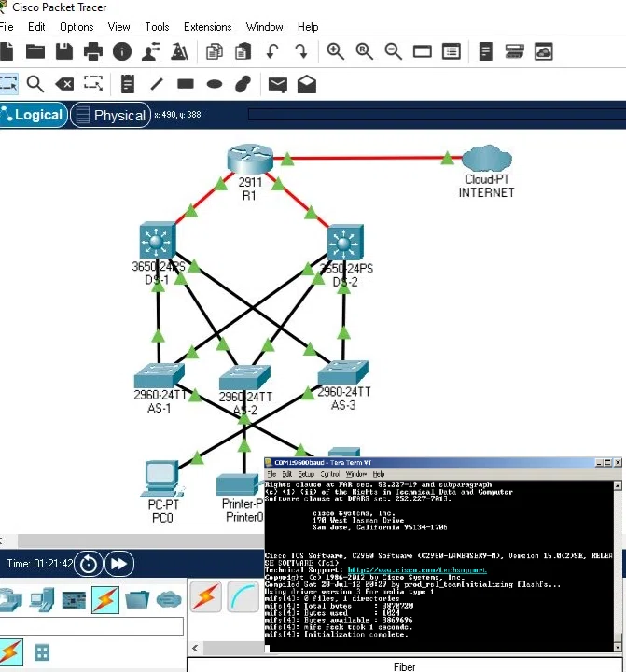Click the Zoom In magnifier icon
The height and width of the screenshot is (672, 626).
(335, 51)
